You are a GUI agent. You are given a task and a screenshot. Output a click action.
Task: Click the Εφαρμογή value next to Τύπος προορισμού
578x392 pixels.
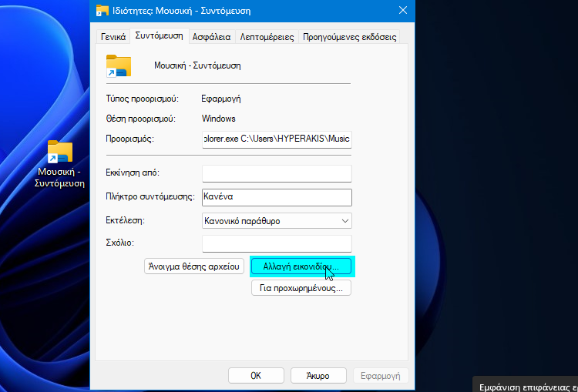tap(221, 99)
